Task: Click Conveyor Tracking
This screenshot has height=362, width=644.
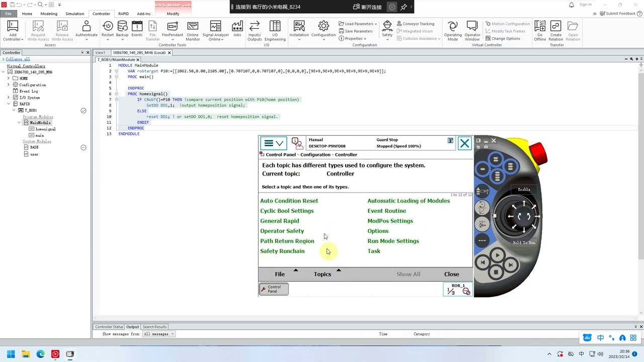Action: coord(415,24)
